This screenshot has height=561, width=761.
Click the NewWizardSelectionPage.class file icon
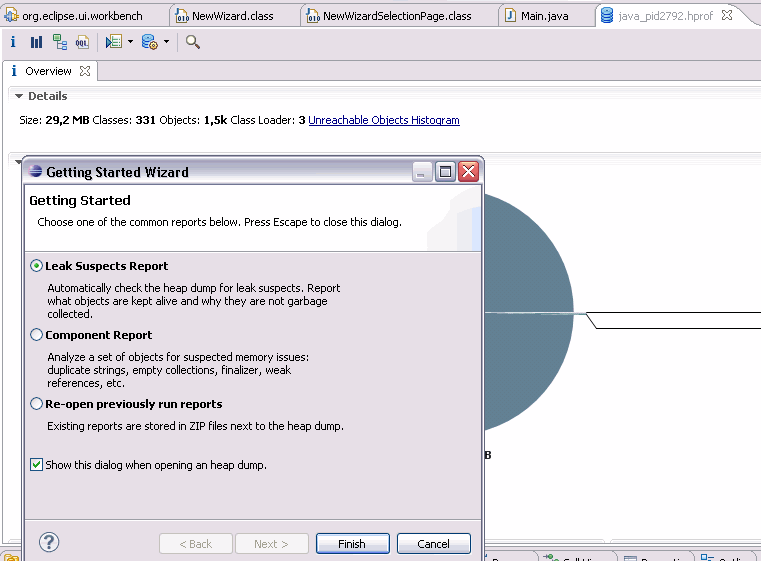[313, 16]
